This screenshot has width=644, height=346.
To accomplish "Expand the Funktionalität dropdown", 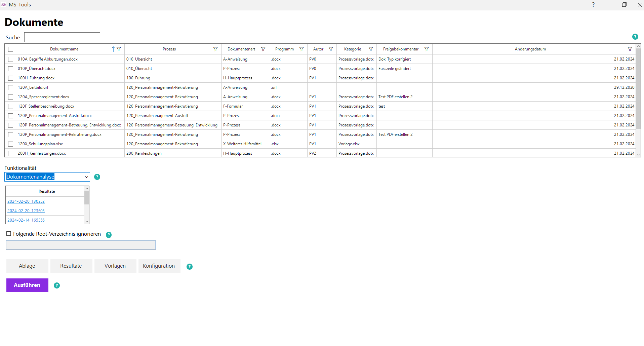I will point(86,177).
